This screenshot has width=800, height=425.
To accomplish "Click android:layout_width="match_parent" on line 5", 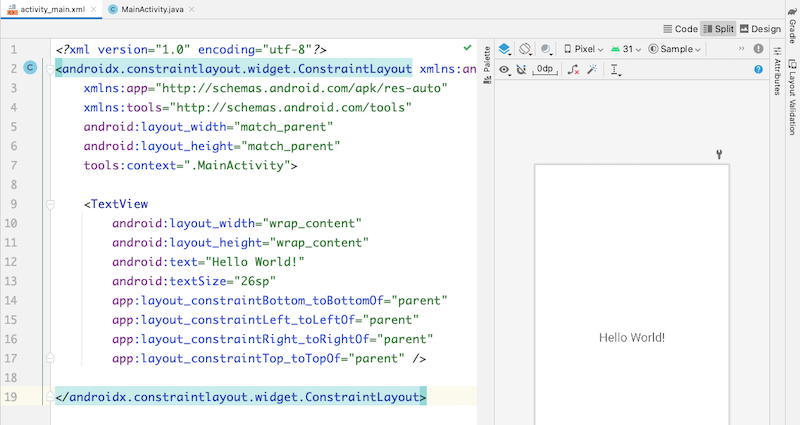I will coord(208,127).
